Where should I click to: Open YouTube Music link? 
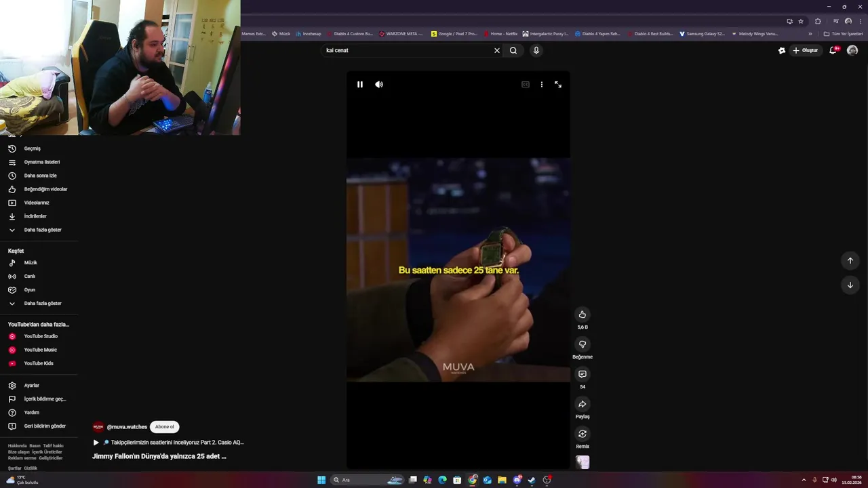point(39,350)
